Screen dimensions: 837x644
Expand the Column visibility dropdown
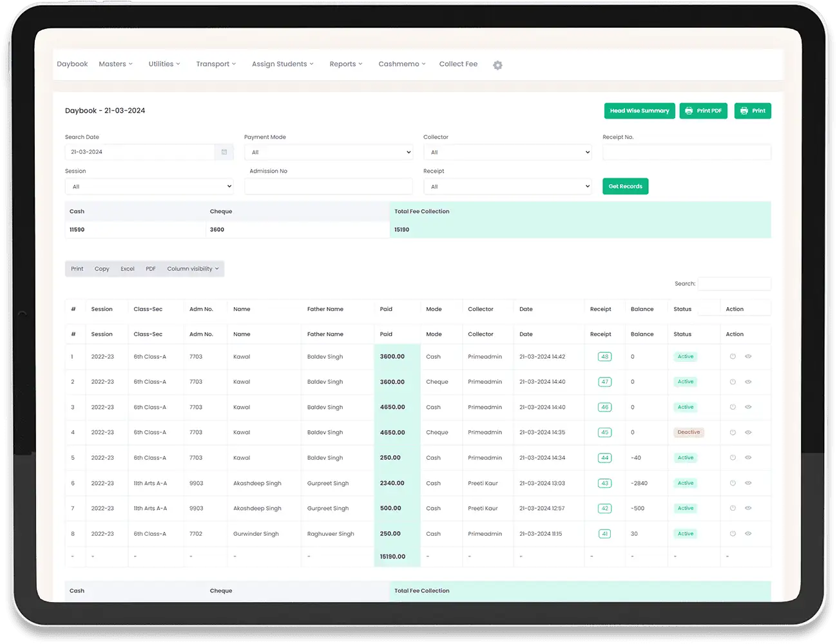tap(192, 269)
